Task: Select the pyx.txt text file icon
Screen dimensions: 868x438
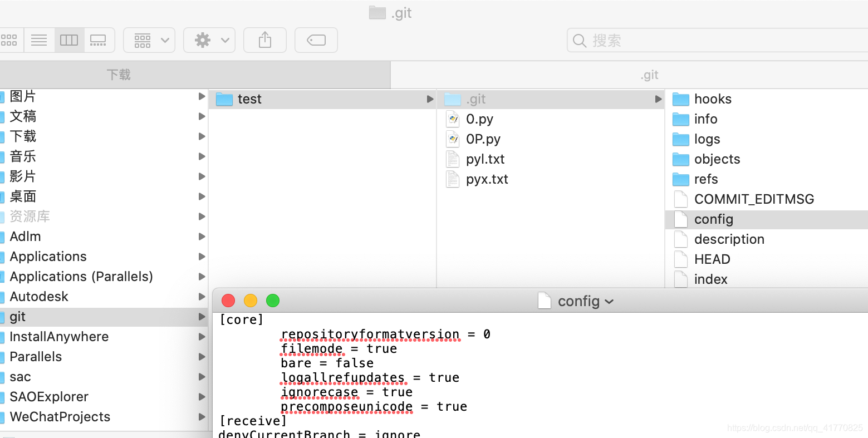Action: click(453, 179)
